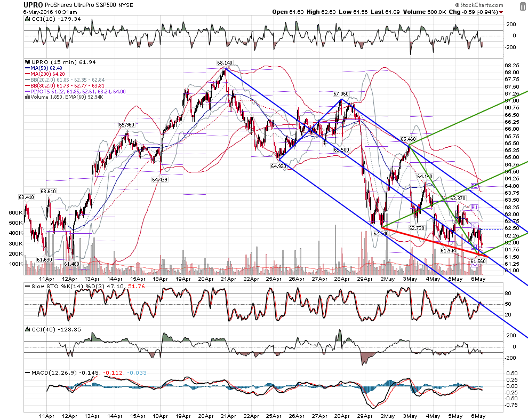Click the blue MA(50) legend line swatch
Viewport: 528px width, 420px height.
pos(28,68)
